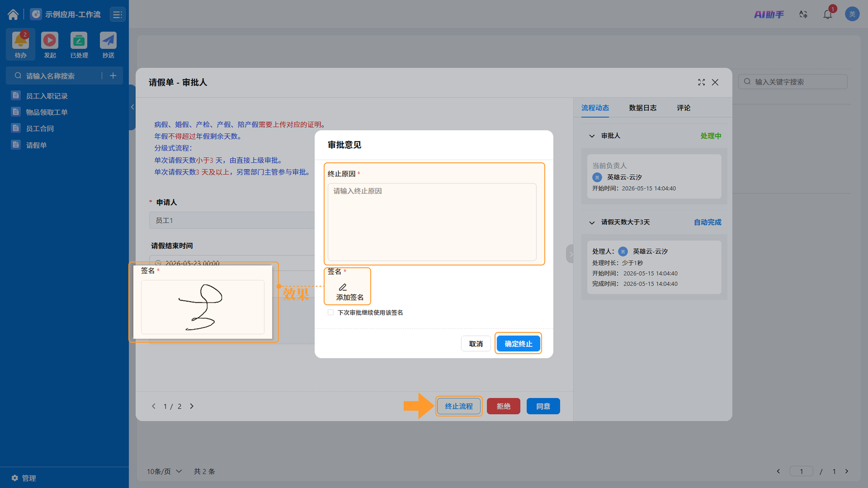868x488 pixels.
Task: Open the AI助手 assistant
Action: (x=769, y=14)
